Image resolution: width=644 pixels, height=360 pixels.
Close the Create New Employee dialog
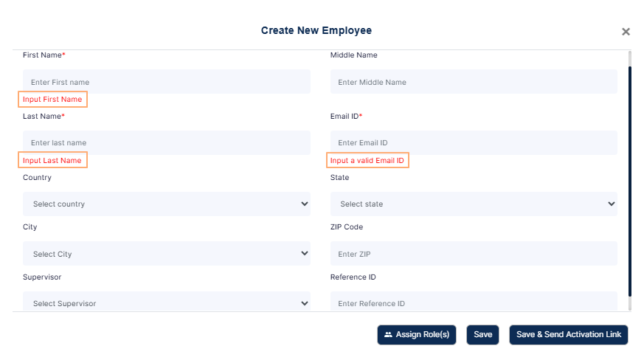[626, 32]
